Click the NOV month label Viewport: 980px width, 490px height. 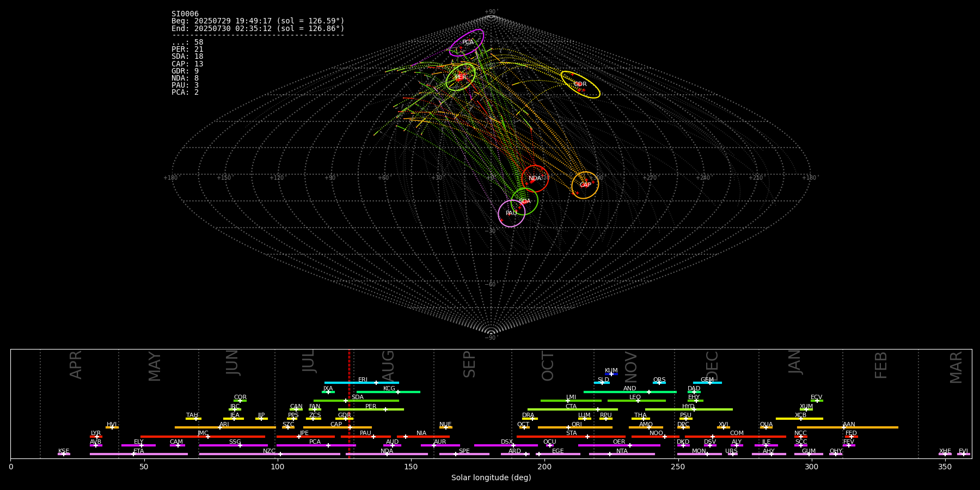pyautogui.click(x=630, y=367)
